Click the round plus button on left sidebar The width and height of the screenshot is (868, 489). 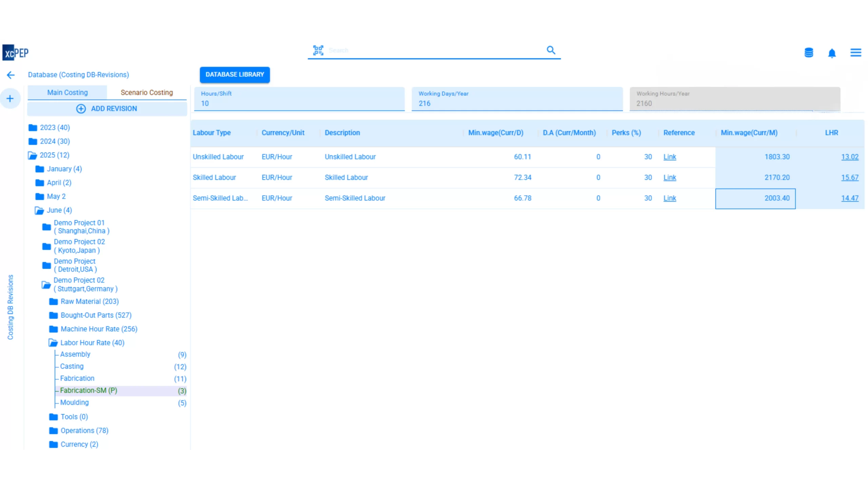pyautogui.click(x=10, y=99)
